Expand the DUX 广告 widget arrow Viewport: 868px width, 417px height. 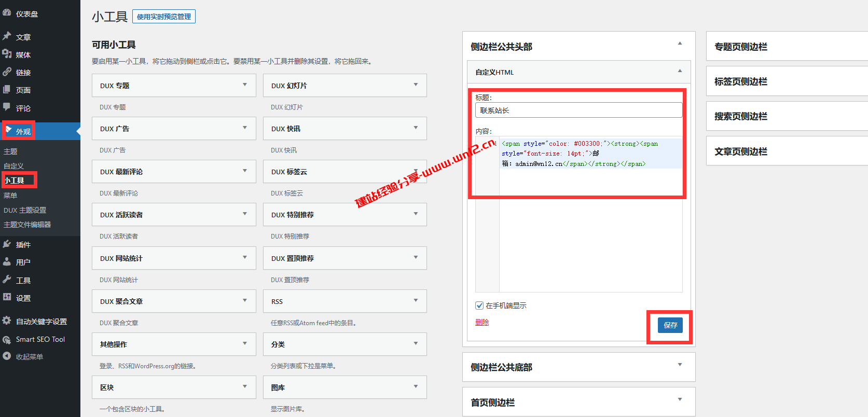point(245,128)
